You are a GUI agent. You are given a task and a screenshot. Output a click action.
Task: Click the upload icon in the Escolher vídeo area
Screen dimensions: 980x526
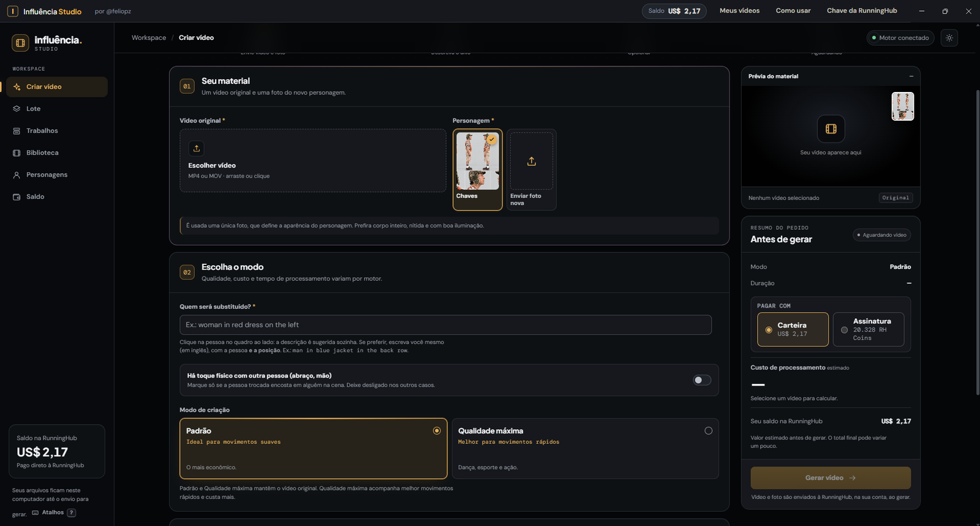[x=197, y=148]
